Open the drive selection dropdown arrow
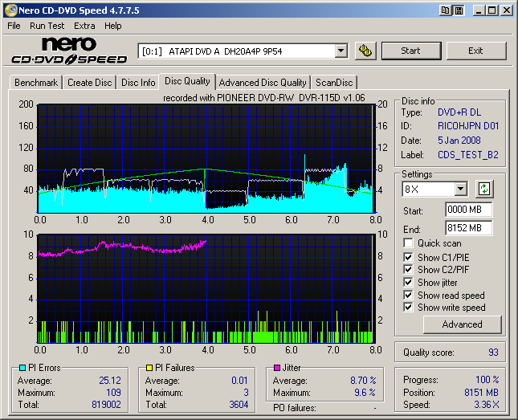Screen dimensions: 518x420 pyautogui.click(x=341, y=51)
